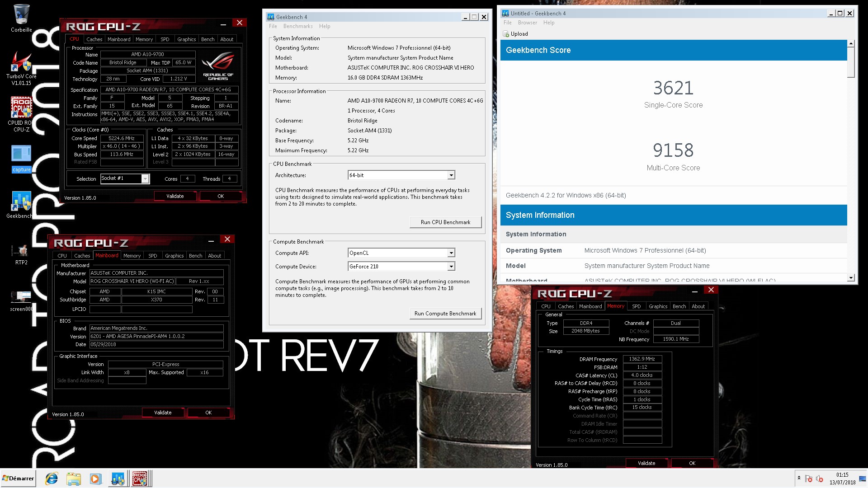Click scrollbar down arrow in Geekbench results

[x=851, y=278]
